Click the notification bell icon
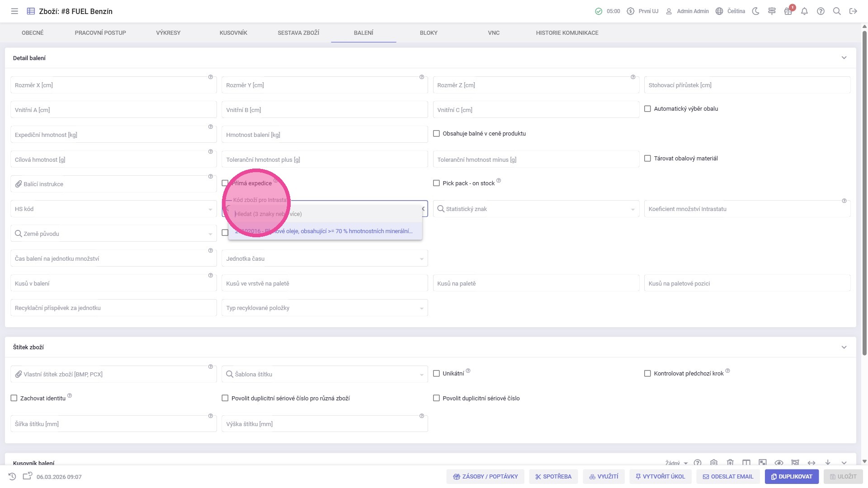The image size is (868, 488). point(804,11)
